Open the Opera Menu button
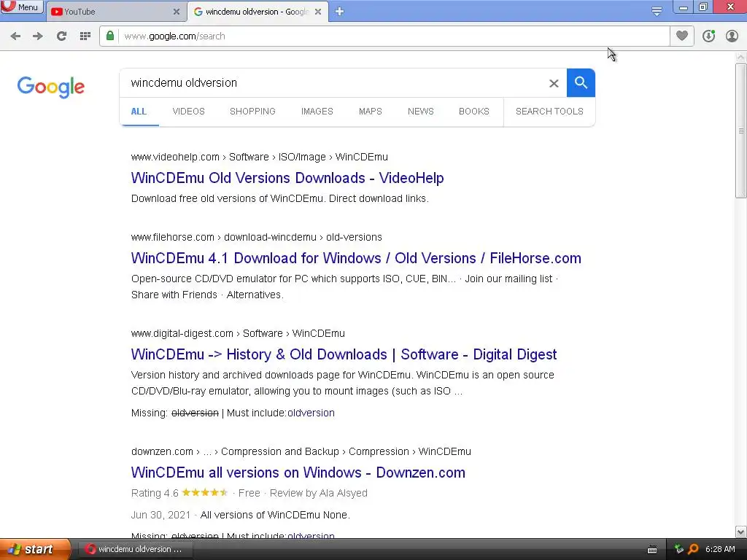Screen dimensions: 747x560 pyautogui.click(x=21, y=7)
